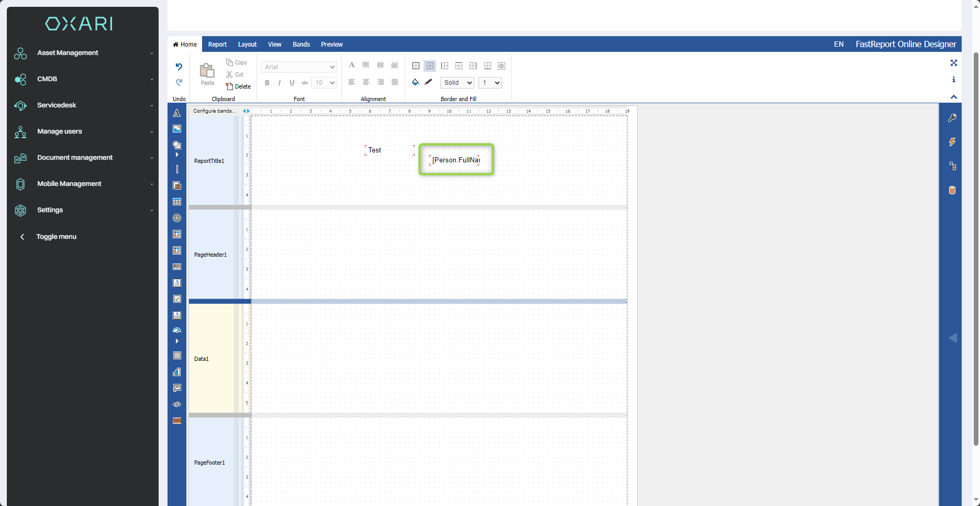Click the Undo arrow icon
The width and height of the screenshot is (980, 506).
pyautogui.click(x=179, y=67)
